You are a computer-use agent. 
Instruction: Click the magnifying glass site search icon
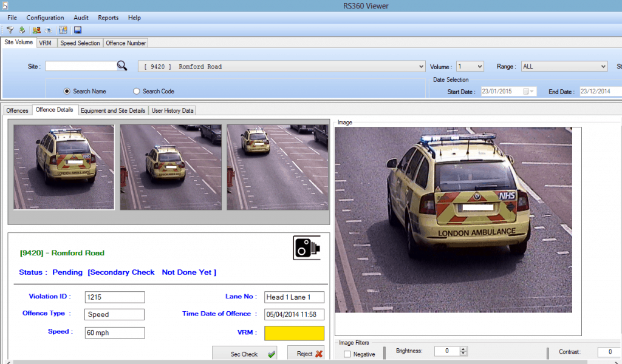pos(122,66)
